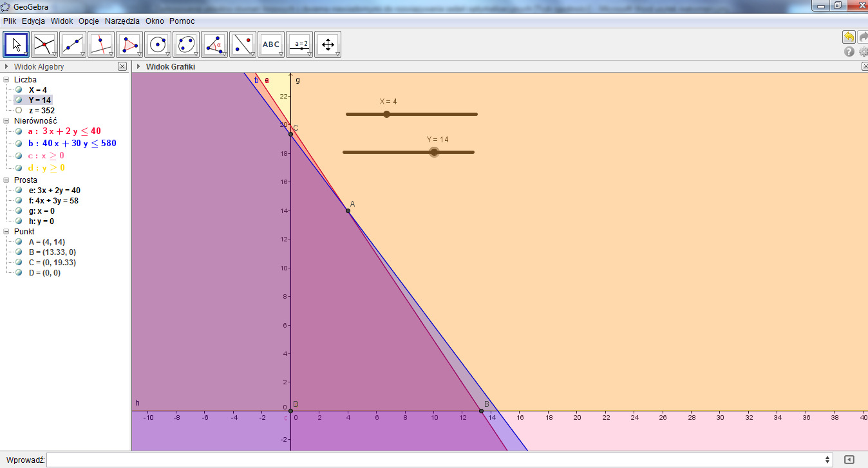Select the Circle with Center tool

158,44
